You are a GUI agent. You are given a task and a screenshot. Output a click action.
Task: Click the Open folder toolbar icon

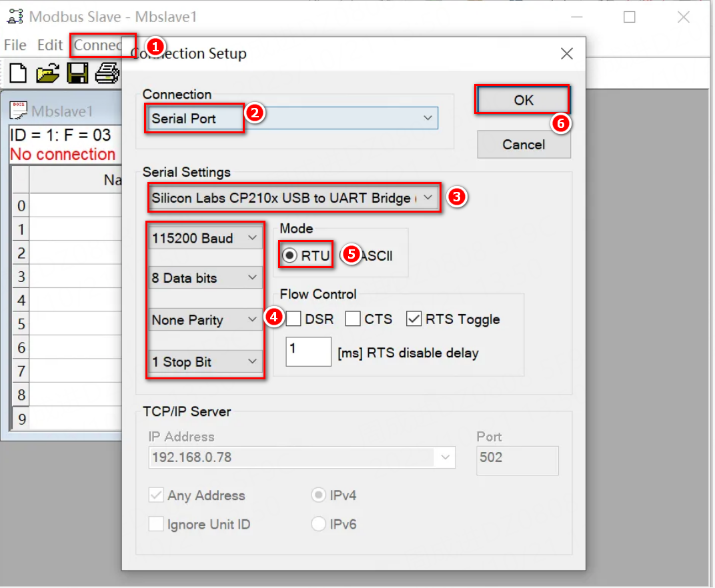tap(47, 73)
